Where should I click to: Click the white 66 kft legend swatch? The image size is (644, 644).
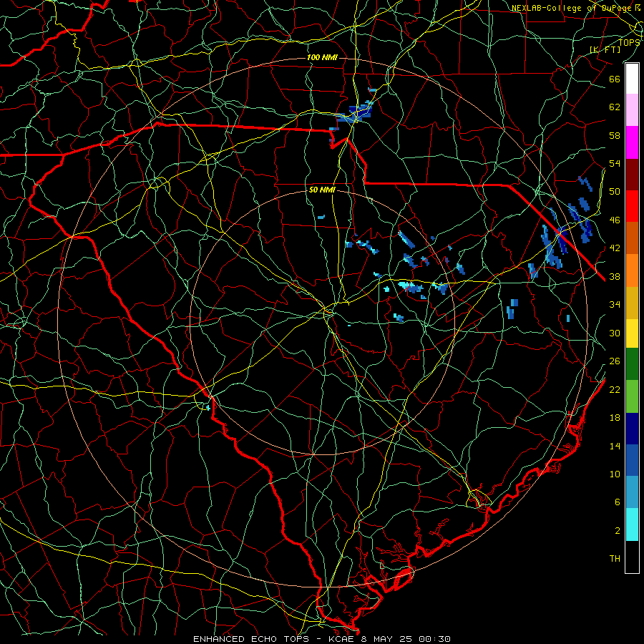(632, 79)
